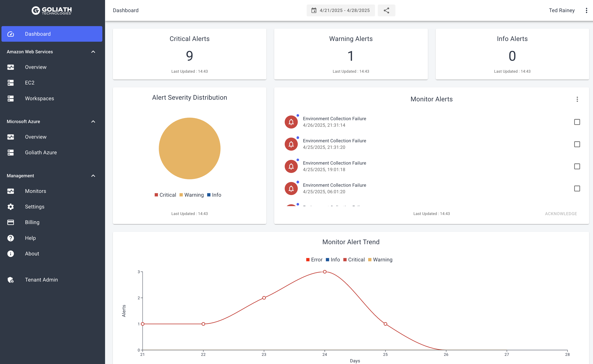Collapse the Microsoft Azure section

pyautogui.click(x=93, y=122)
